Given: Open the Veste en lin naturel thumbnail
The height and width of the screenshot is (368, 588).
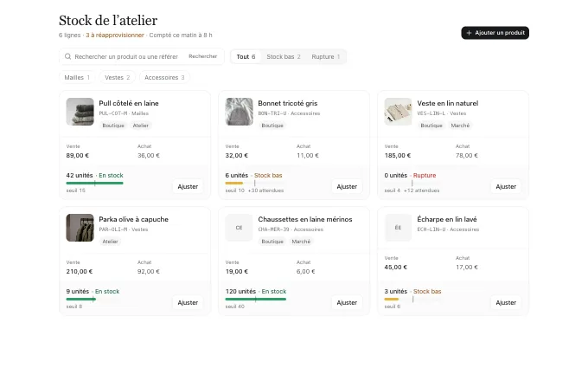Looking at the screenshot, I should pos(398,112).
